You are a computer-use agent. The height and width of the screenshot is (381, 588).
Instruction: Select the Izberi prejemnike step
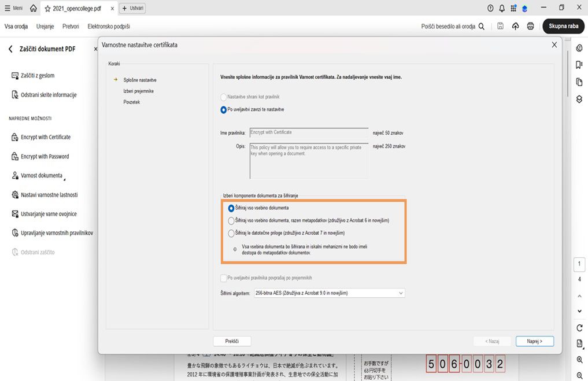pos(138,91)
